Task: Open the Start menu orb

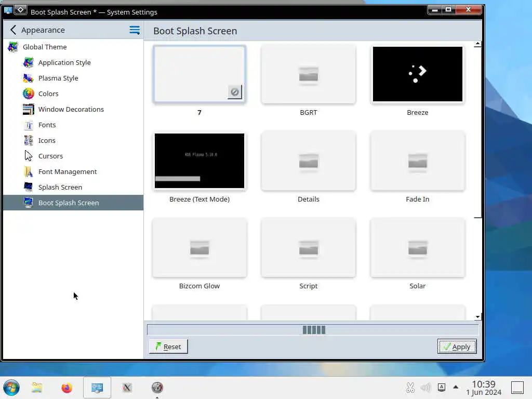Action: tap(11, 388)
